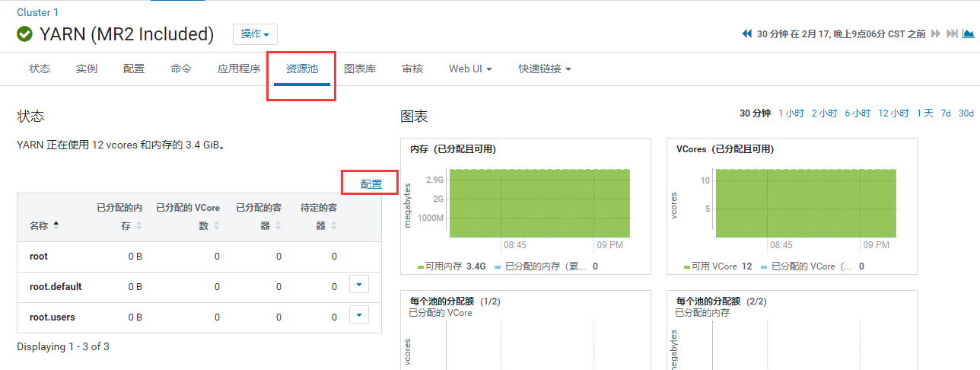Expand the 快速链接 menu
The height and width of the screenshot is (370, 980).
[x=545, y=69]
